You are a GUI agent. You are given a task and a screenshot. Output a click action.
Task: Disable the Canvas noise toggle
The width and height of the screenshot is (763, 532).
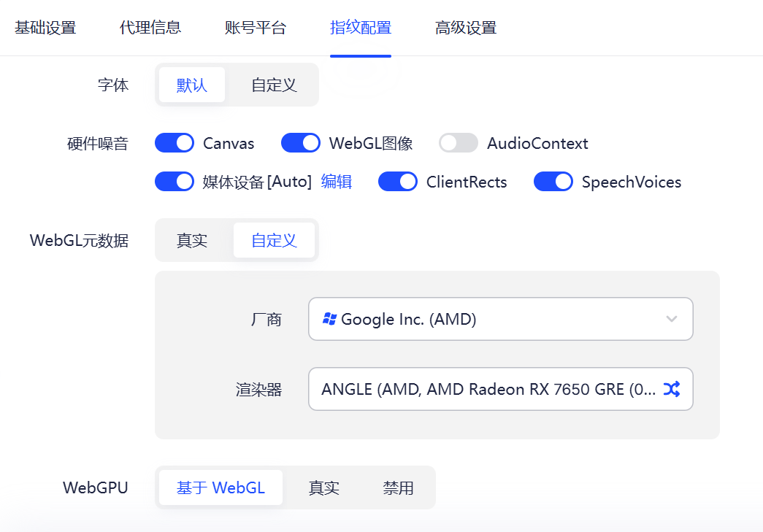coord(175,143)
